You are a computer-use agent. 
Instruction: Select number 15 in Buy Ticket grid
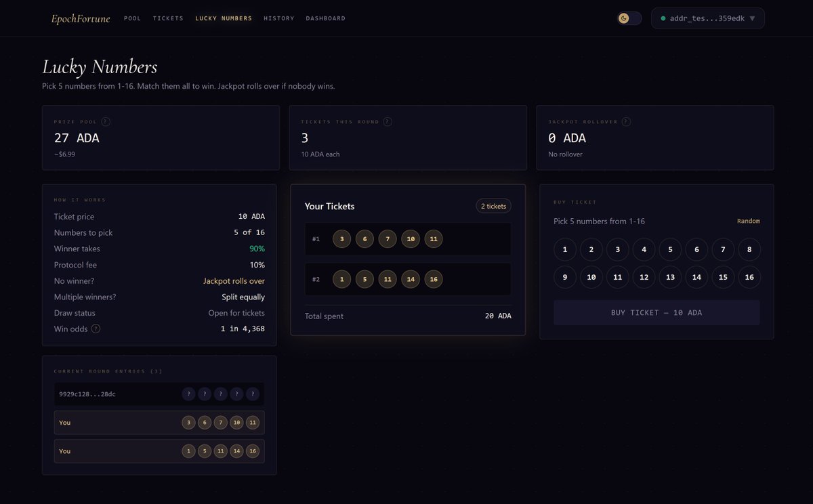(x=723, y=277)
